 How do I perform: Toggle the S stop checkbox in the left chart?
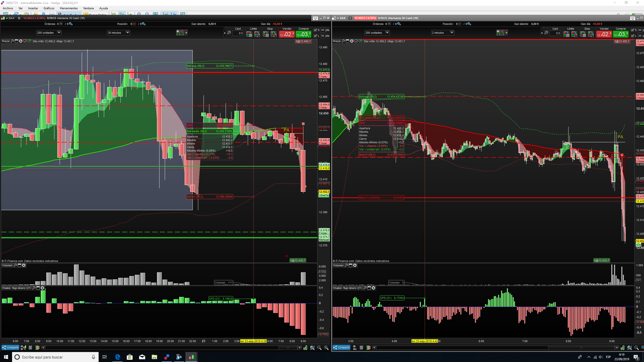click(315, 30)
